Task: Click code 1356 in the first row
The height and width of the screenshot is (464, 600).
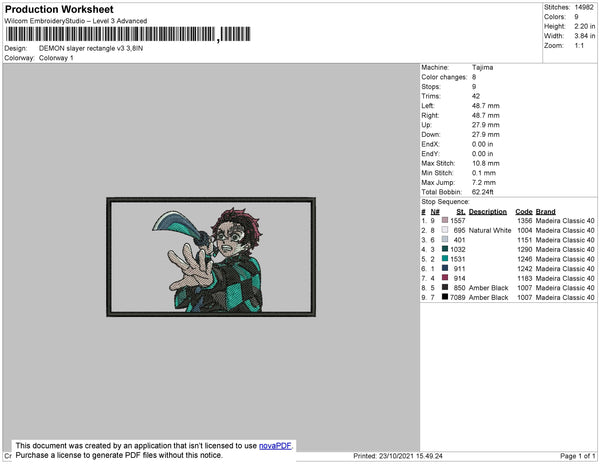Action: (525, 221)
